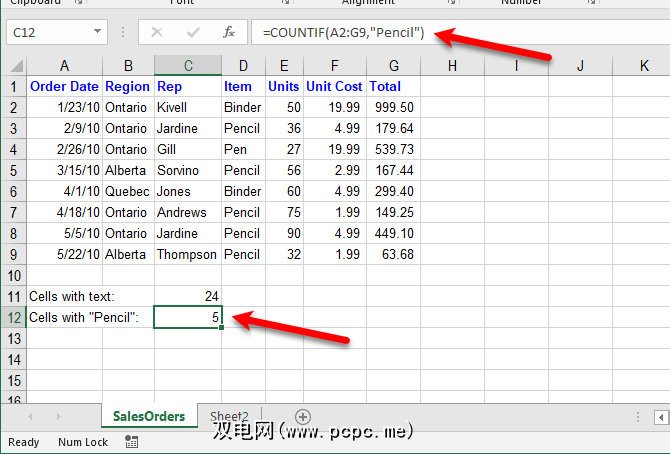Open the Name Box dropdown arrow
Screen dimensions: 670x454
[97, 32]
